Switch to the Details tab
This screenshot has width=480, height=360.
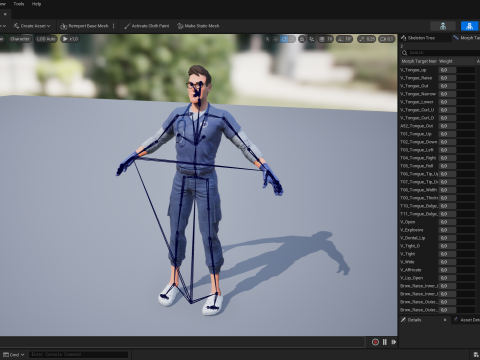coord(414,320)
